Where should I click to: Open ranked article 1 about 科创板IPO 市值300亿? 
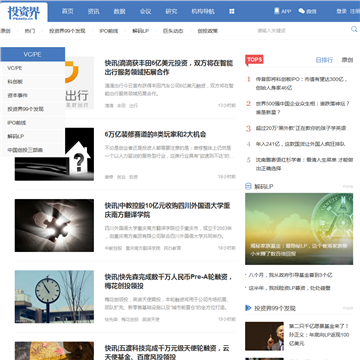click(x=301, y=84)
